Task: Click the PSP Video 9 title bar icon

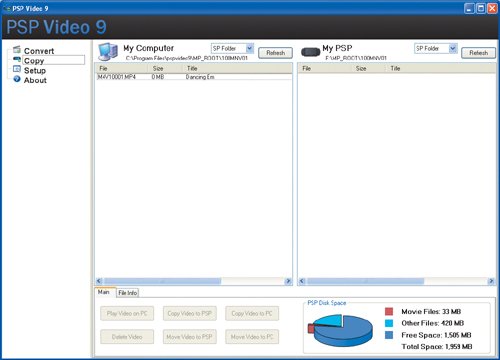Action: [7, 8]
